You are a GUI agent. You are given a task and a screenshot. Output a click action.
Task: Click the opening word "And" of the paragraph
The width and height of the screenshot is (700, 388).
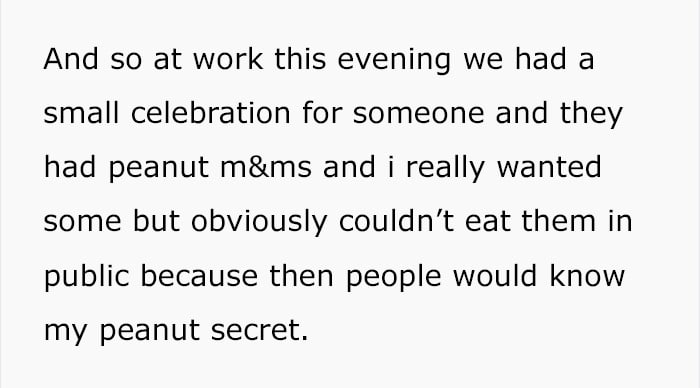pyautogui.click(x=71, y=59)
